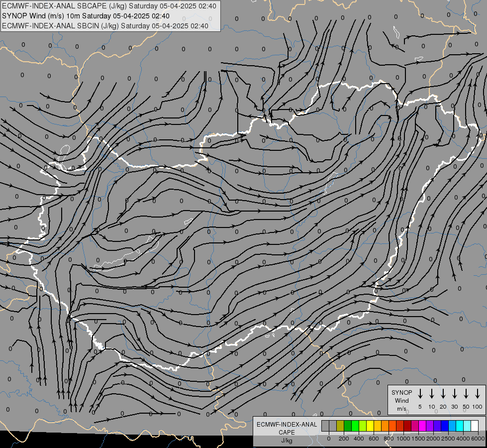Screen dimensions: 487x448
Task: Click the 5 m/s wind arrow in legend
Action: click(x=420, y=394)
